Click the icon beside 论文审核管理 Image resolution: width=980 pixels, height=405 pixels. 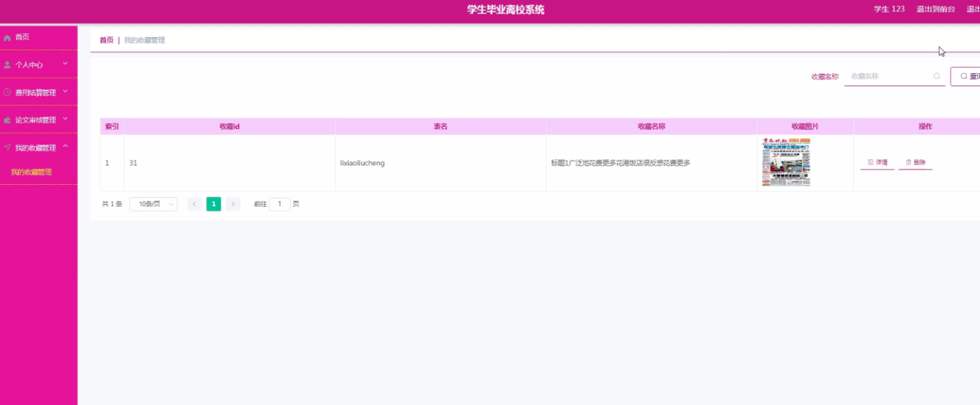[7, 120]
